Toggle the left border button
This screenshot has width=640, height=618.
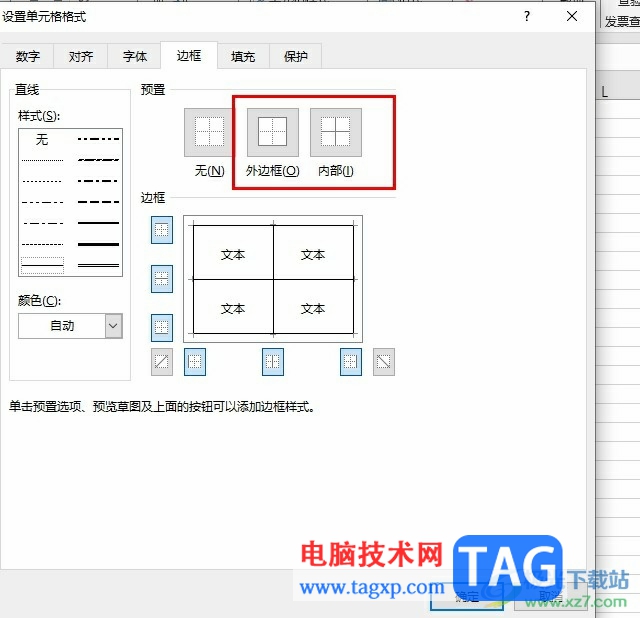tap(195, 362)
